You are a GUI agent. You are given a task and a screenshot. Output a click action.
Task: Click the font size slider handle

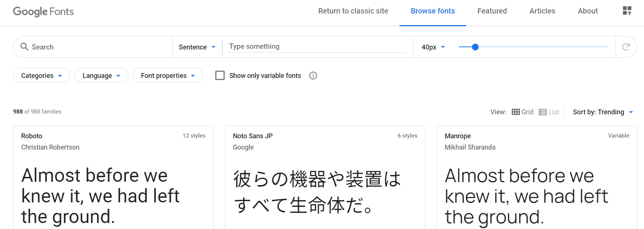475,47
